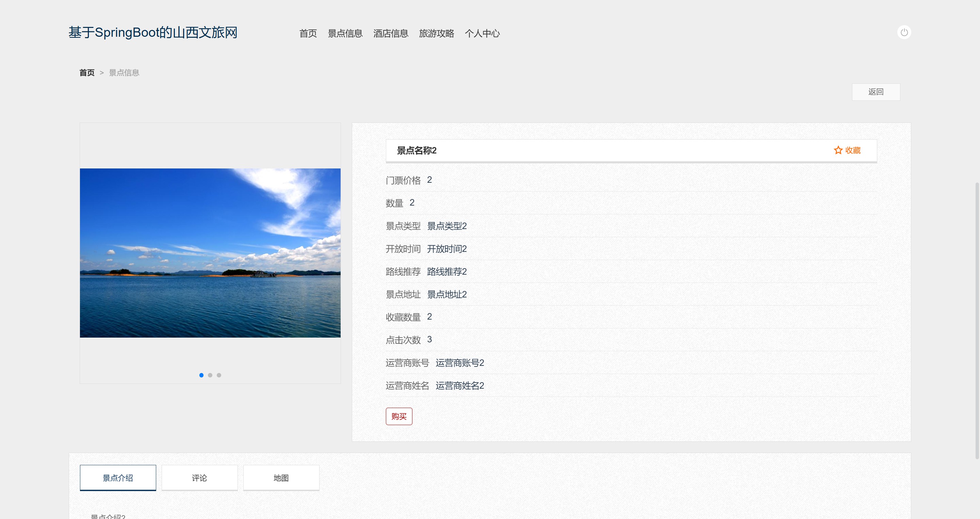Screen dimensions: 980x519
Task: Click the lake scenery carousel image
Action: click(210, 253)
